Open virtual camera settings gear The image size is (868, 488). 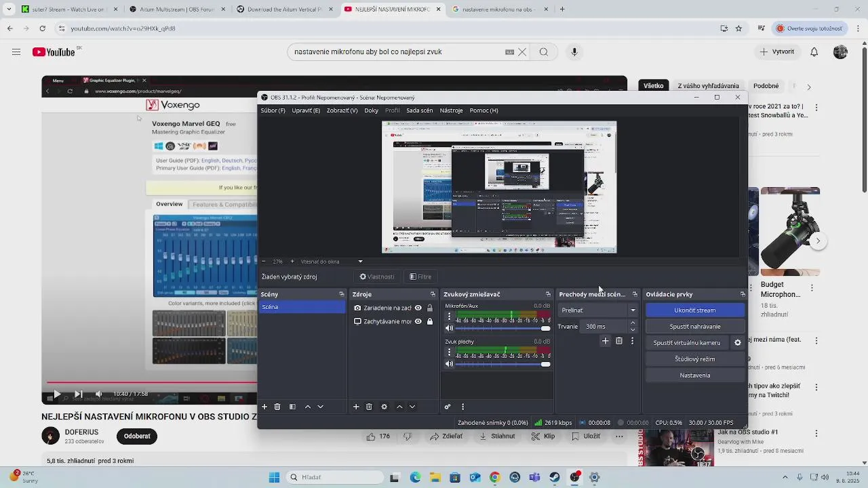(x=738, y=343)
